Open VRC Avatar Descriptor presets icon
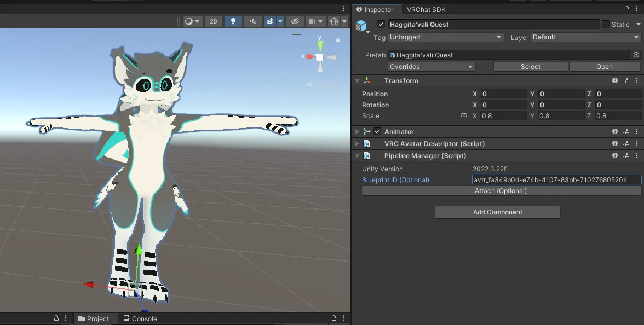This screenshot has height=325, width=644. [x=626, y=143]
